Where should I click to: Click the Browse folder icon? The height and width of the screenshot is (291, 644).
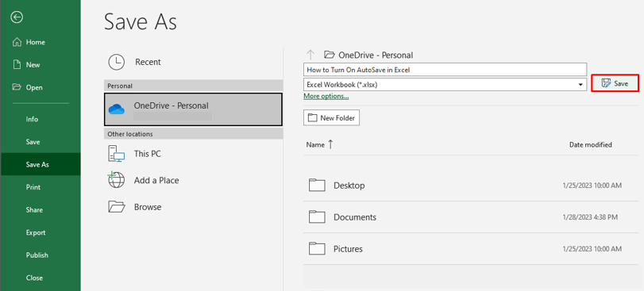point(117,207)
